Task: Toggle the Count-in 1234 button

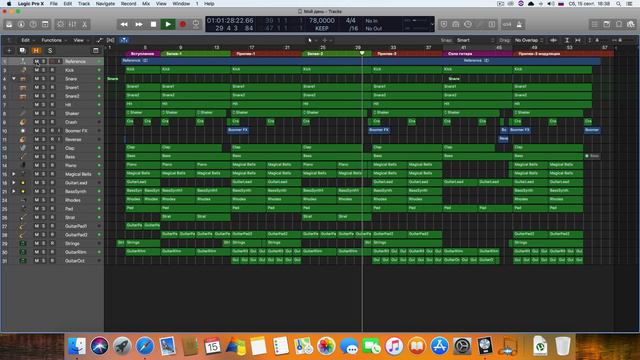Action: [x=507, y=24]
